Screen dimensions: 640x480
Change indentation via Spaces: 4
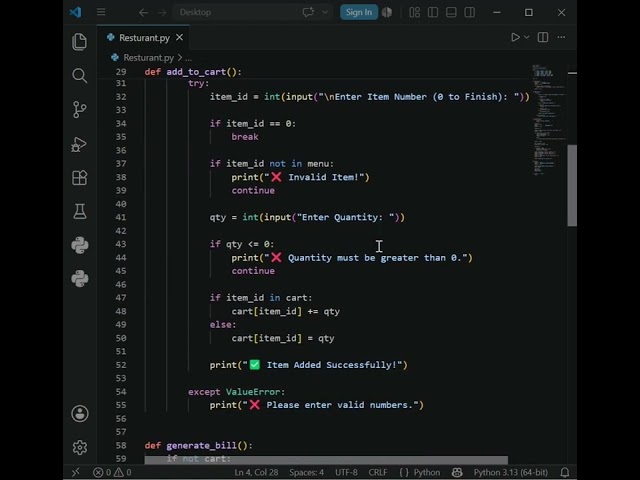coord(307,472)
